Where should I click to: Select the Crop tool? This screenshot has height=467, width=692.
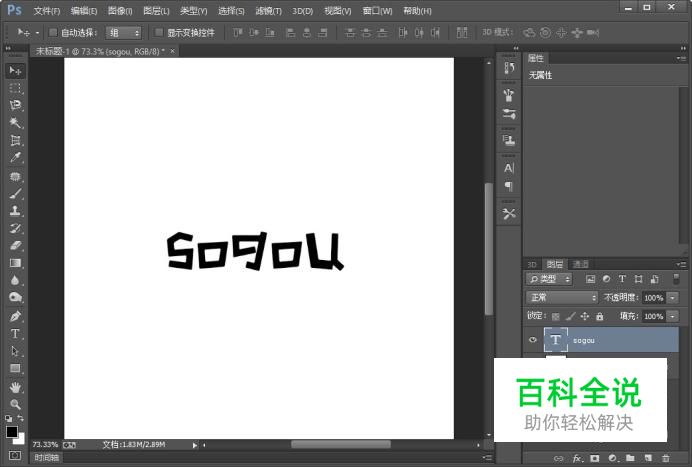point(15,140)
